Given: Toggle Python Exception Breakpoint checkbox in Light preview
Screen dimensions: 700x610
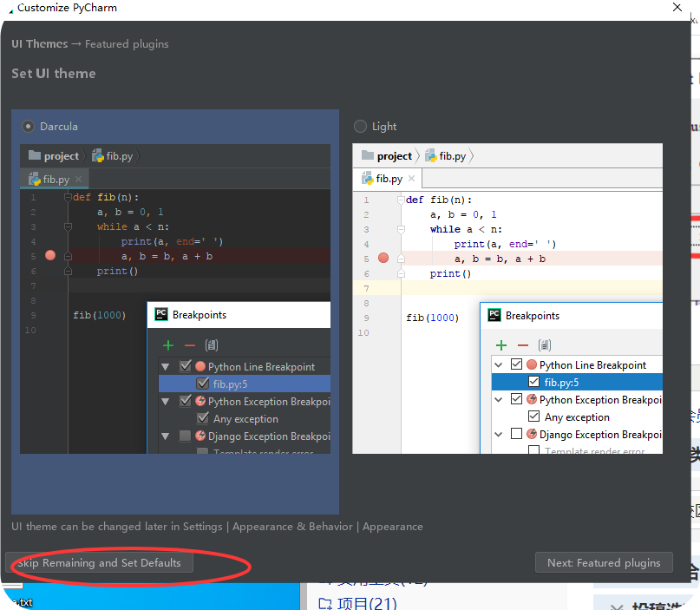Looking at the screenshot, I should pos(516,399).
